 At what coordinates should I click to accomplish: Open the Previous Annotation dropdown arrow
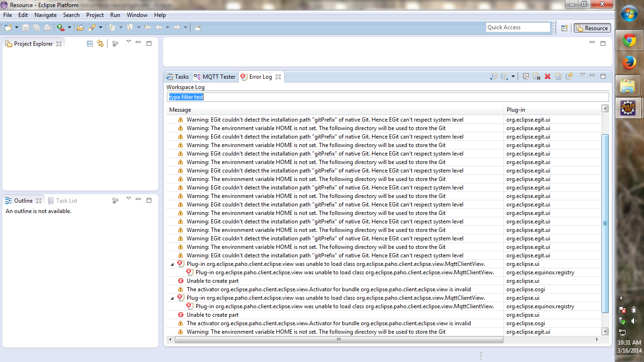tap(139, 27)
